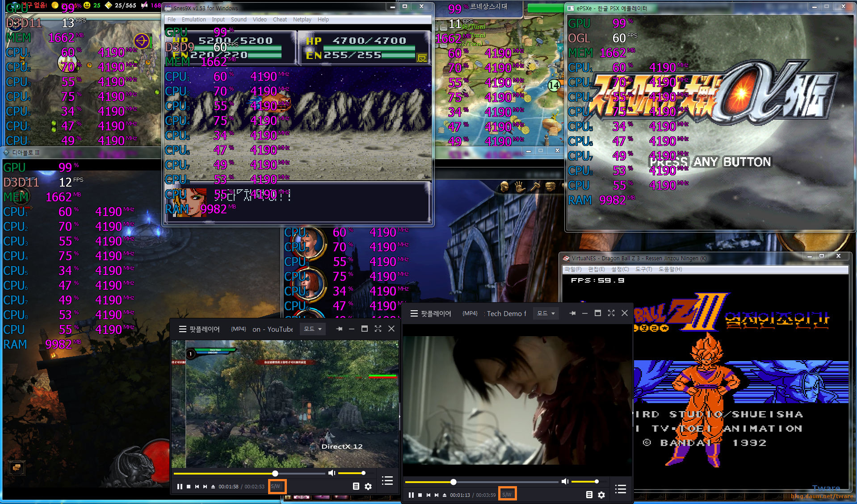Image resolution: width=857 pixels, height=504 pixels.
Task: Click the number 14 badge on strategy map
Action: tap(554, 85)
